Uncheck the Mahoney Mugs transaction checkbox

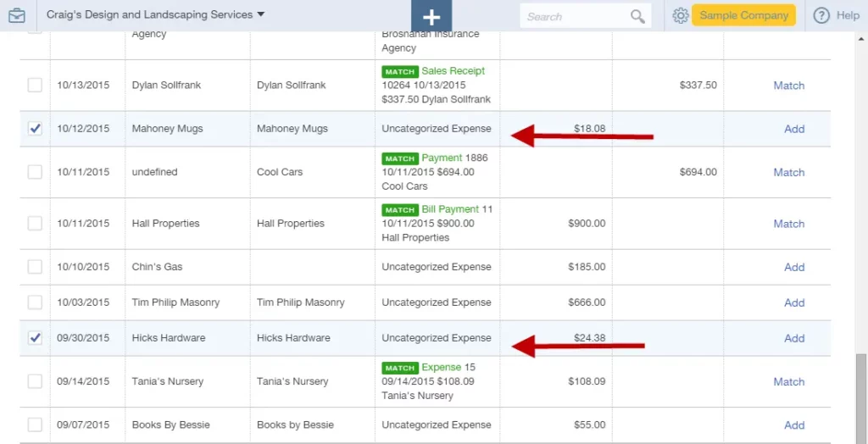(35, 129)
